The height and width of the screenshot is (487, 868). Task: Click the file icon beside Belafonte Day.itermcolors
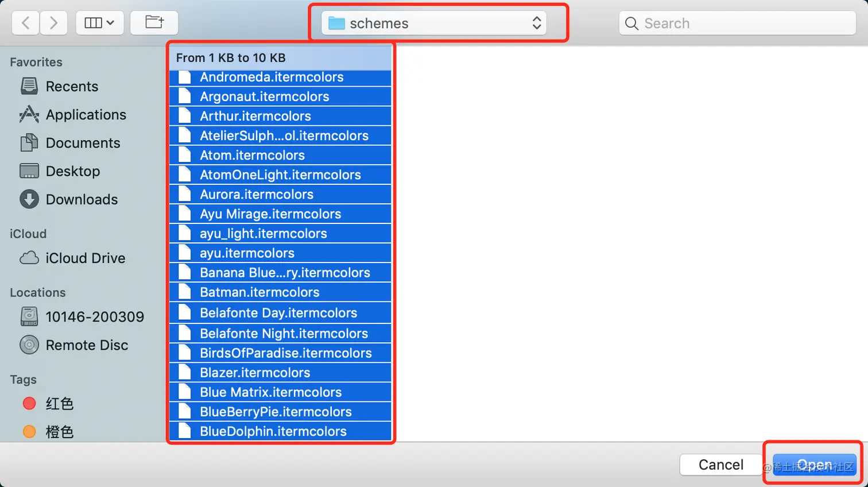coord(184,312)
